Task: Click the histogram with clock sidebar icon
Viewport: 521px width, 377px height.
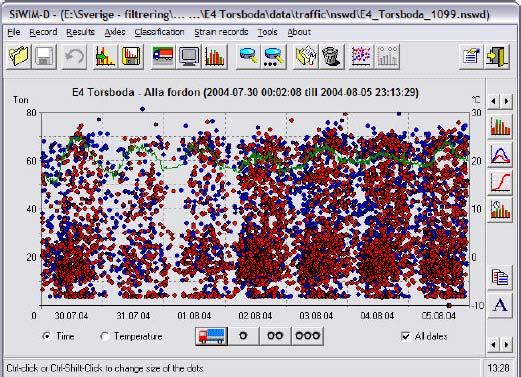Action: pyautogui.click(x=500, y=210)
